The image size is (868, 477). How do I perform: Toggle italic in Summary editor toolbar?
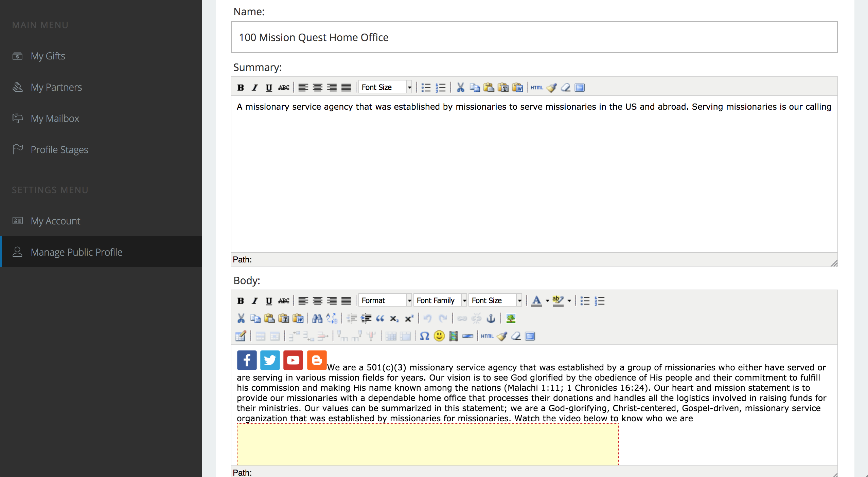(x=254, y=87)
